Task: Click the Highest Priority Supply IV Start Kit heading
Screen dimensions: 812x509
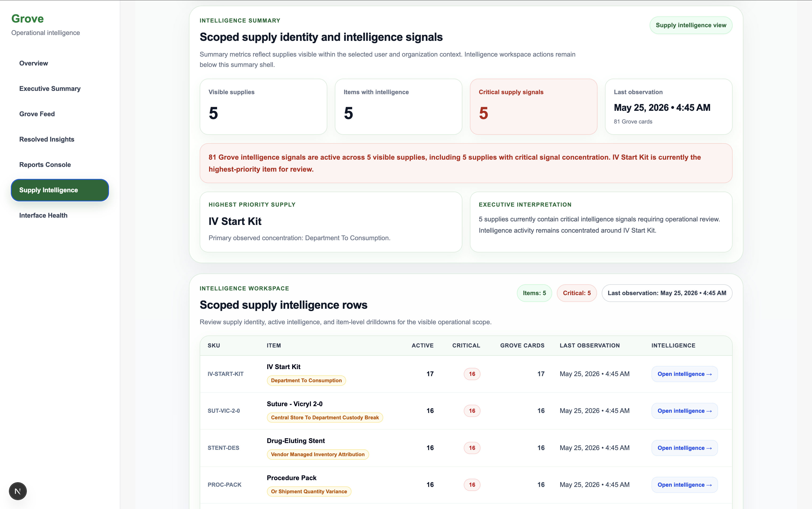Action: click(x=235, y=221)
